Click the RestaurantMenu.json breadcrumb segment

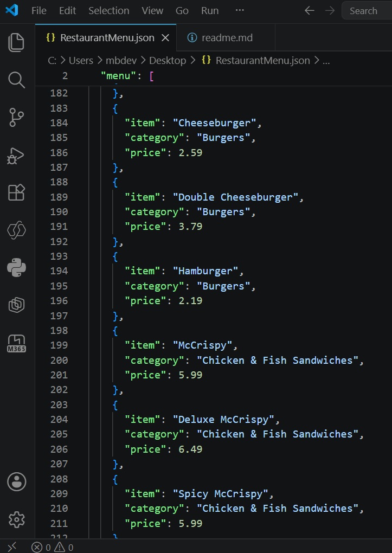[x=262, y=60]
